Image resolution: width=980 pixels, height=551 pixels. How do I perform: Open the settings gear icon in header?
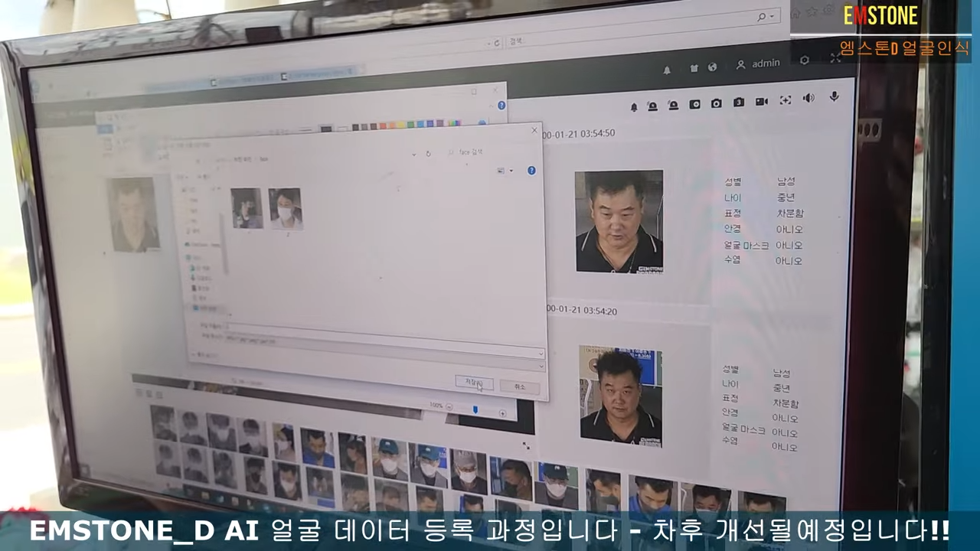pos(804,60)
